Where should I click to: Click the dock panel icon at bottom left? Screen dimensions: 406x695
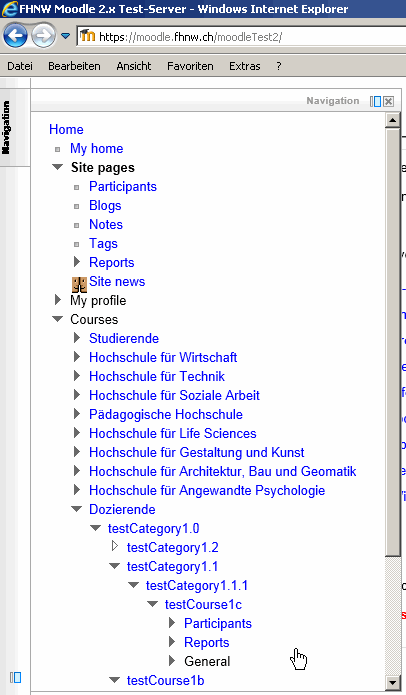coord(16,677)
